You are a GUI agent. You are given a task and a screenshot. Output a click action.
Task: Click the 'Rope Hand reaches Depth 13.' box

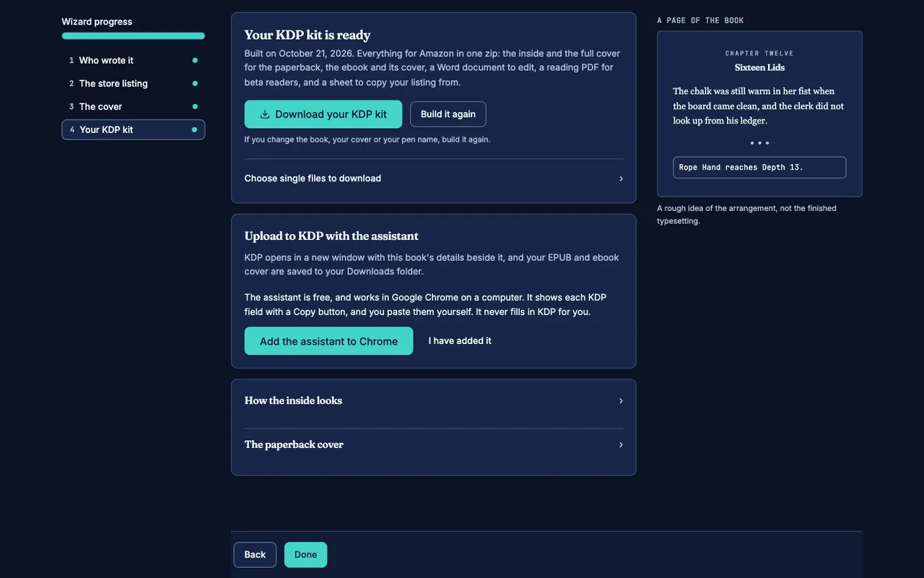point(759,168)
